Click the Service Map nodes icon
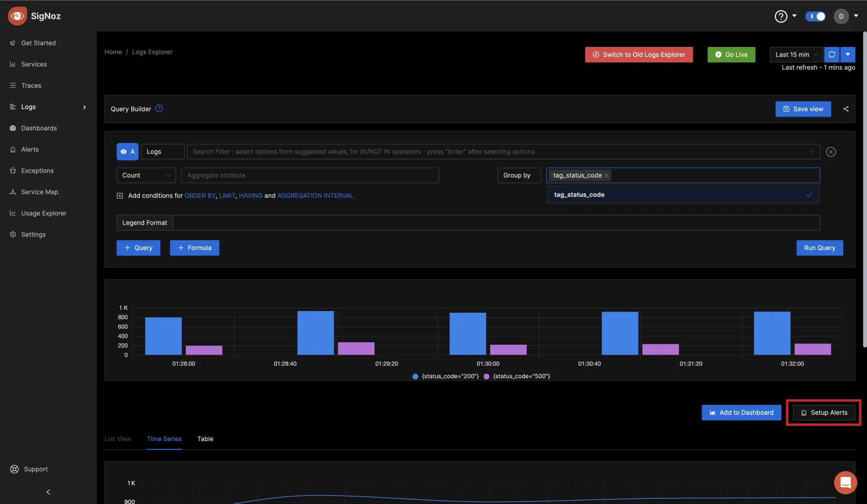 13,192
